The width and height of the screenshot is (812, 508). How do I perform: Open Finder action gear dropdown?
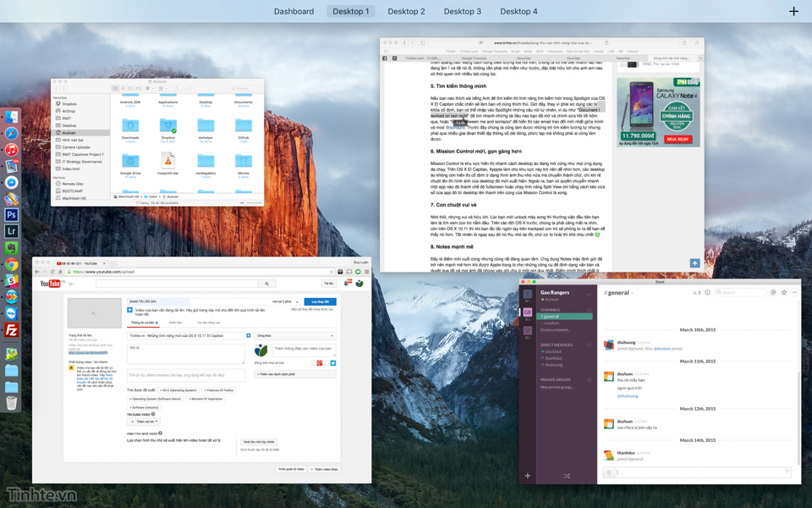point(149,88)
